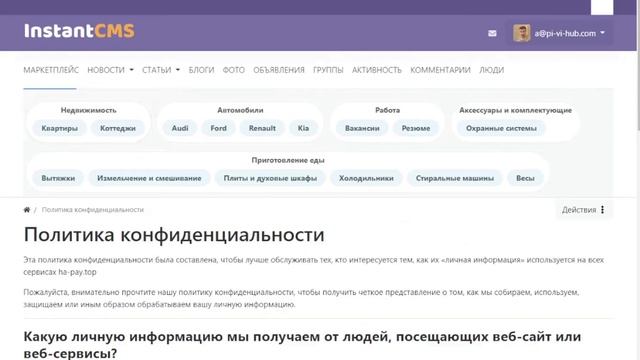Choose the Квартиры category pill
This screenshot has height=360, width=640.
[x=60, y=128]
